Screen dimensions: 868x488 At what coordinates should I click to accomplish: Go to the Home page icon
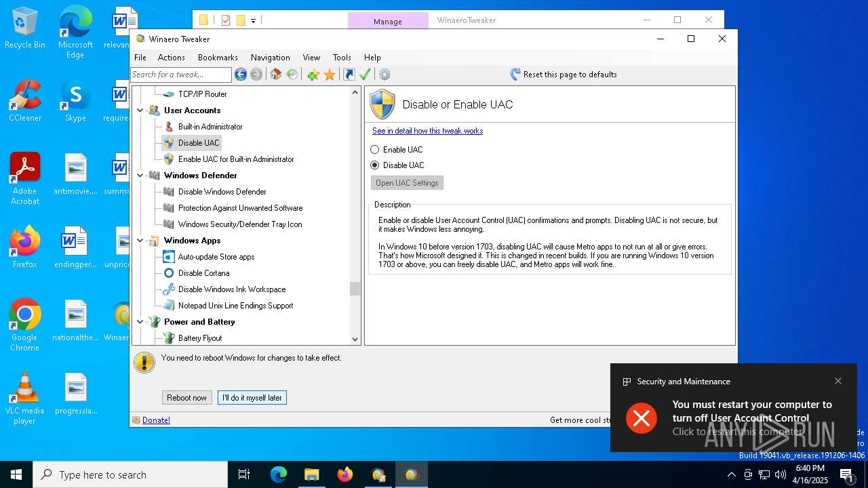[275, 75]
